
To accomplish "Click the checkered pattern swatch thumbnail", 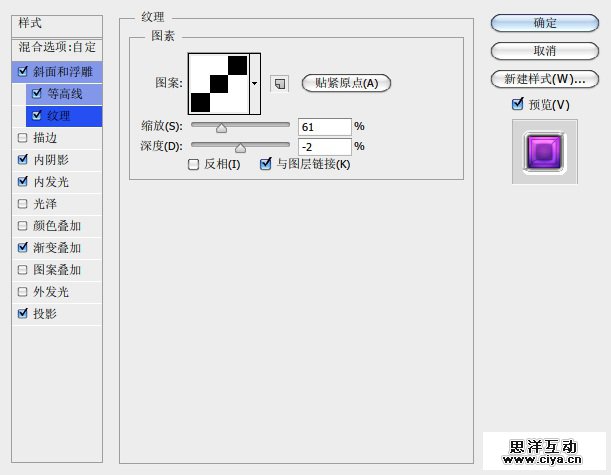I will (219, 84).
